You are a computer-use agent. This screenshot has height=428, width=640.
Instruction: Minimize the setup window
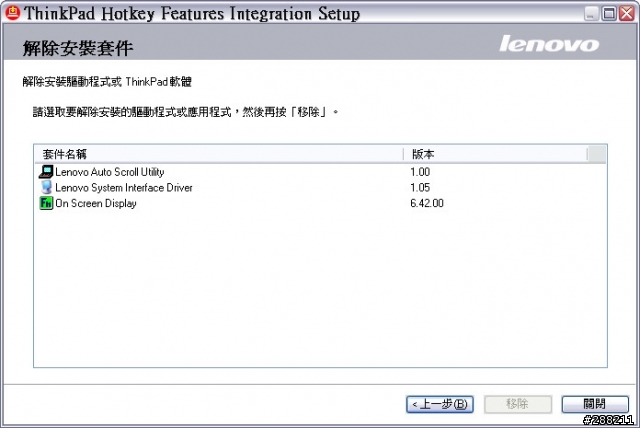coord(591,14)
